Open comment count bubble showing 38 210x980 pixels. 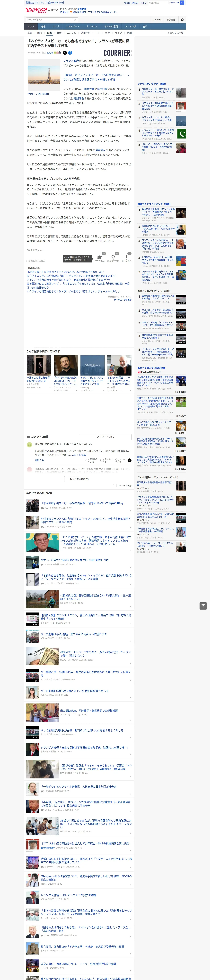[50, 53]
